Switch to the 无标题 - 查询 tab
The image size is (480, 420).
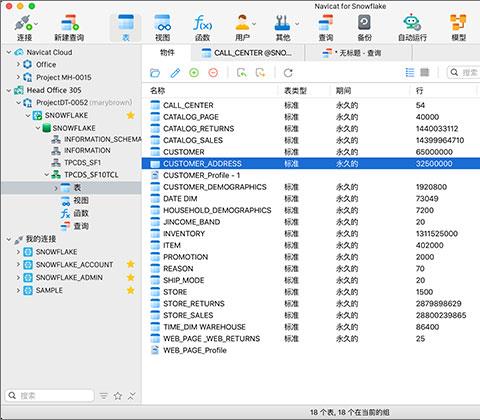(x=358, y=53)
